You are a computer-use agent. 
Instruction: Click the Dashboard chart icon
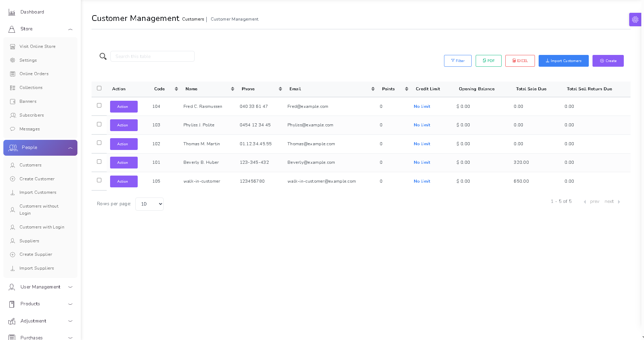tap(12, 12)
